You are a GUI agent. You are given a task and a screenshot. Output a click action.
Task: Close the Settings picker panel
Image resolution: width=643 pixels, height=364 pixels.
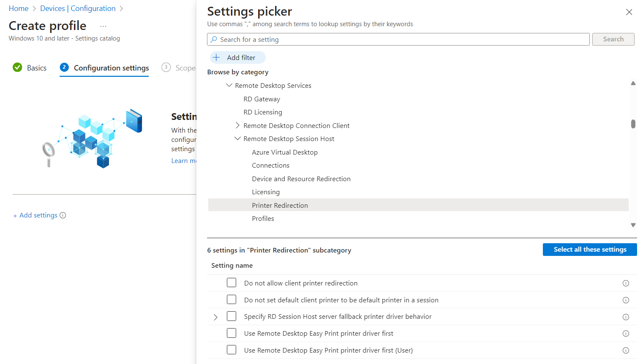(x=629, y=12)
